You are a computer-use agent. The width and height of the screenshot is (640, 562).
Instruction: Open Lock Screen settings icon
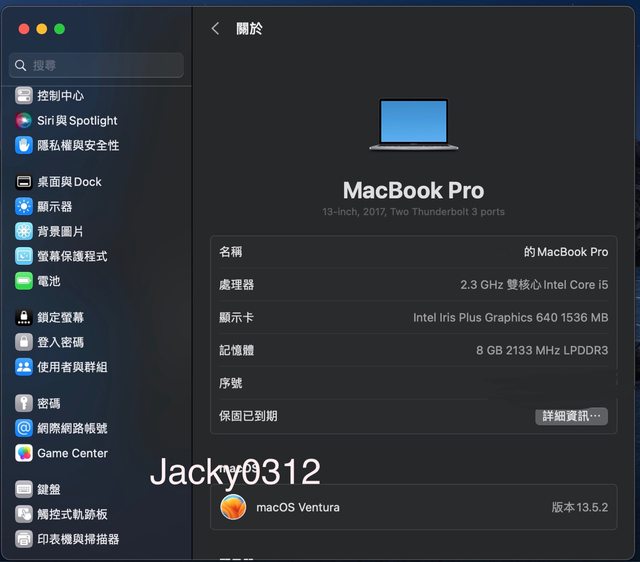click(24, 318)
